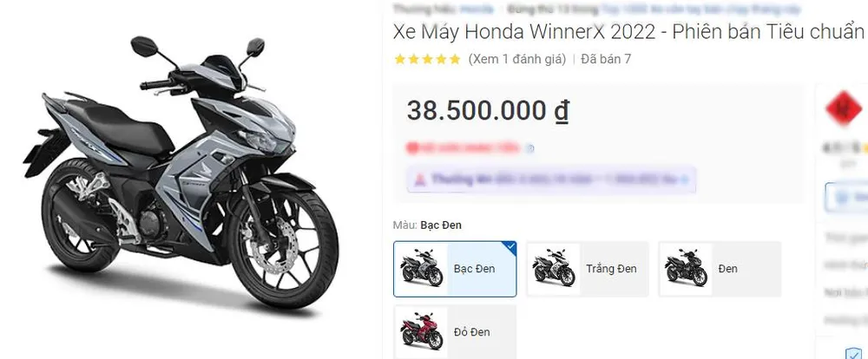Click the Trắng Đen motorcycle thumbnail
This screenshot has height=359, width=868.
point(554,269)
